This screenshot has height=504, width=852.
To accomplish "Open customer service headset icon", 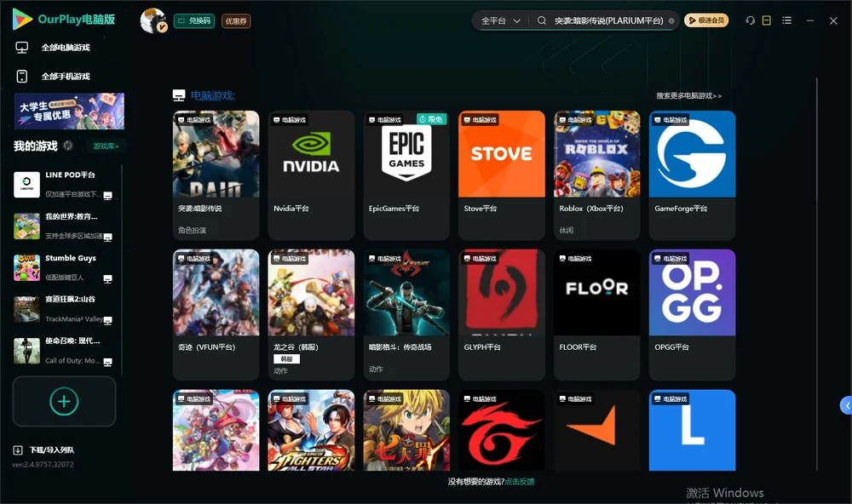I will pyautogui.click(x=751, y=20).
